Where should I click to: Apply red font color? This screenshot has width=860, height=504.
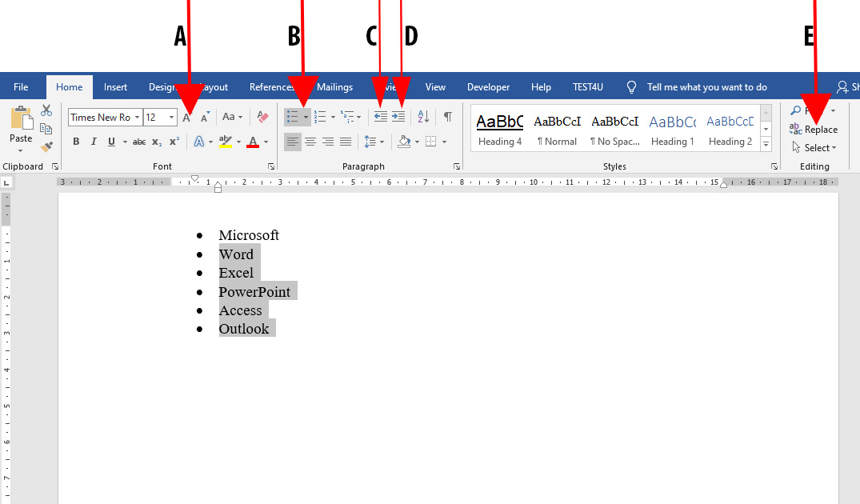point(253,142)
